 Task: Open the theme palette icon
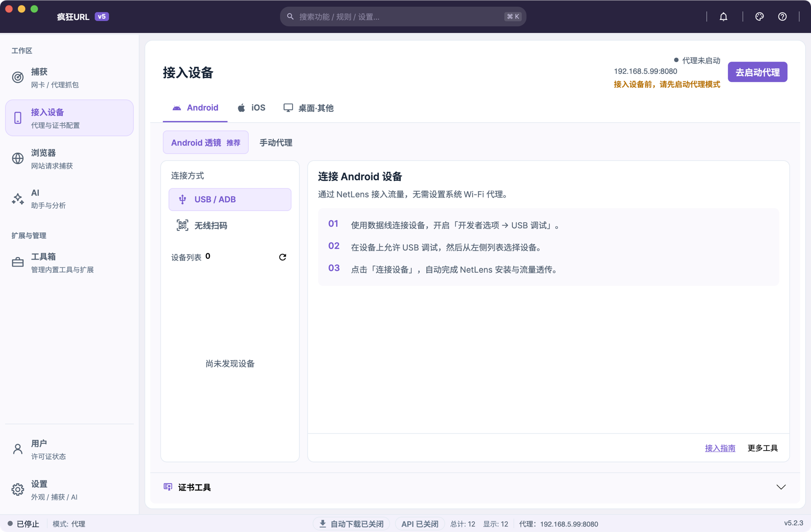coord(759,16)
